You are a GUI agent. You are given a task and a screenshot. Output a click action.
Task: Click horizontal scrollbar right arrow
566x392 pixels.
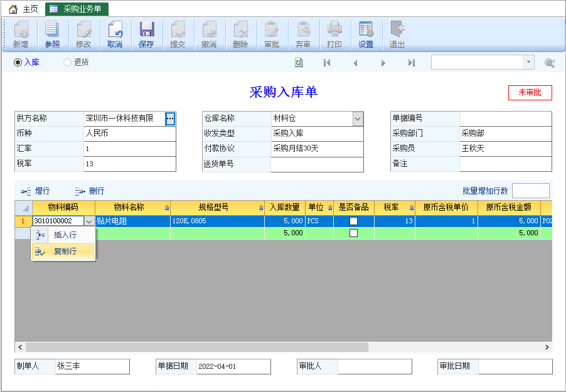[x=547, y=347]
